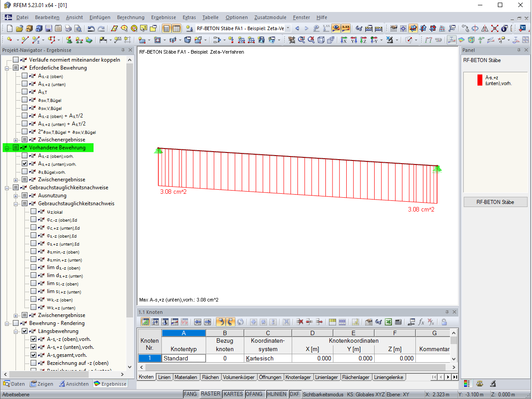The width and height of the screenshot is (532, 399).
Task: Go to previous load case arrow
Action: coord(297,28)
